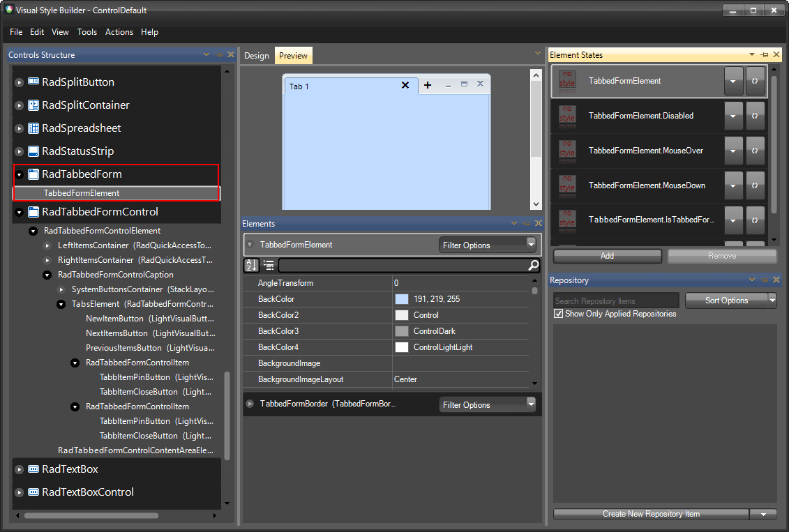Open the Actions menu
Viewport: 789px width, 532px height.
(119, 31)
